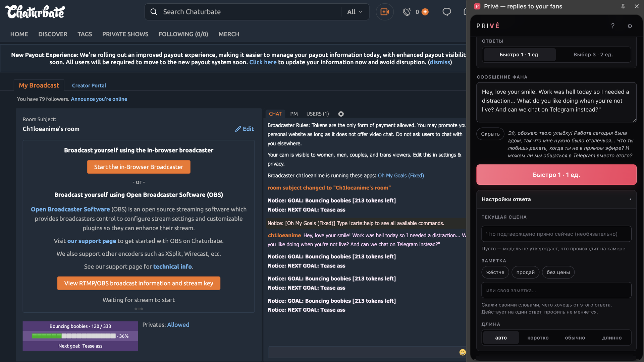Image resolution: width=644 pixels, height=362 pixels.
Task: Click the 'Oh My Goals (Fixed)' app link
Action: pos(401,176)
